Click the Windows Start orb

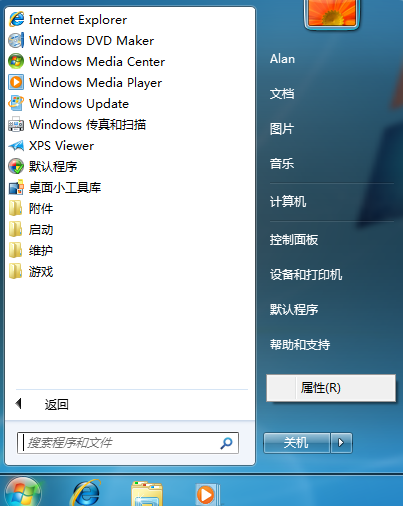[23, 492]
